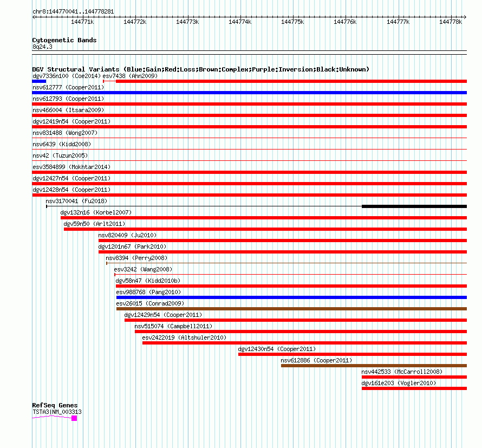Select dgv59n50 (Arlt2011) label
This screenshot has height=448, width=482.
click(94, 224)
